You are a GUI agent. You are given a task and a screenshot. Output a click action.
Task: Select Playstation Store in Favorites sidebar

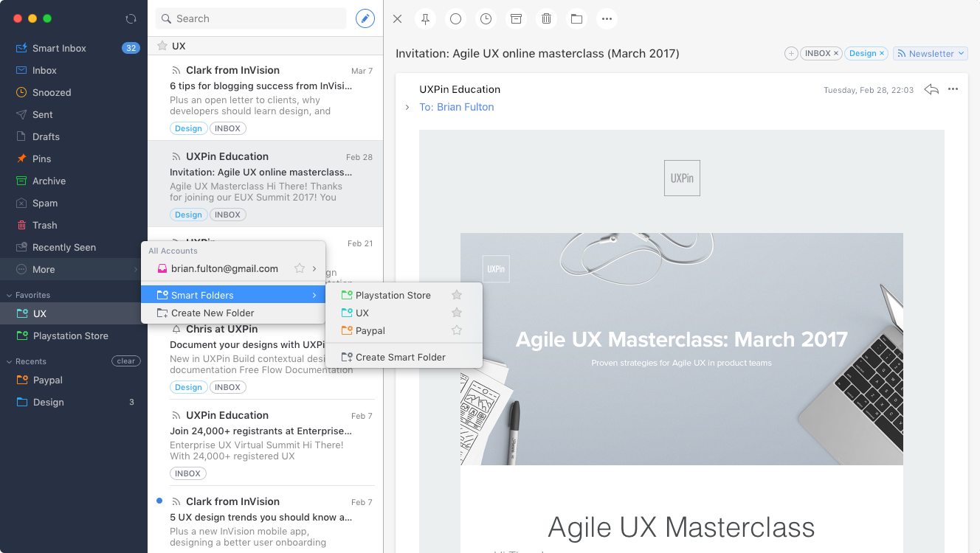[74, 335]
